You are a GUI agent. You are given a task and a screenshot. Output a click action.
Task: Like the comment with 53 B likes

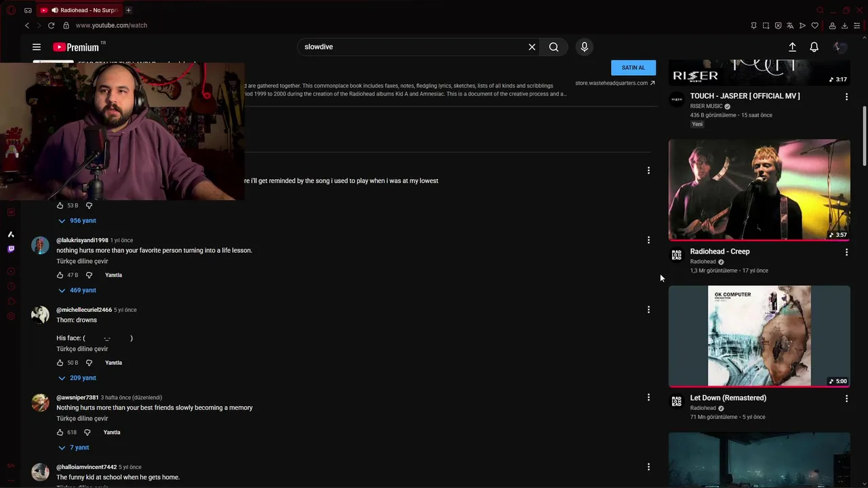60,205
